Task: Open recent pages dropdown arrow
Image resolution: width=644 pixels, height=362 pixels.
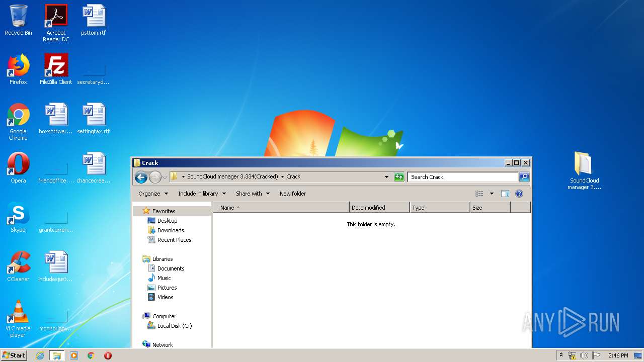Action: tap(165, 177)
